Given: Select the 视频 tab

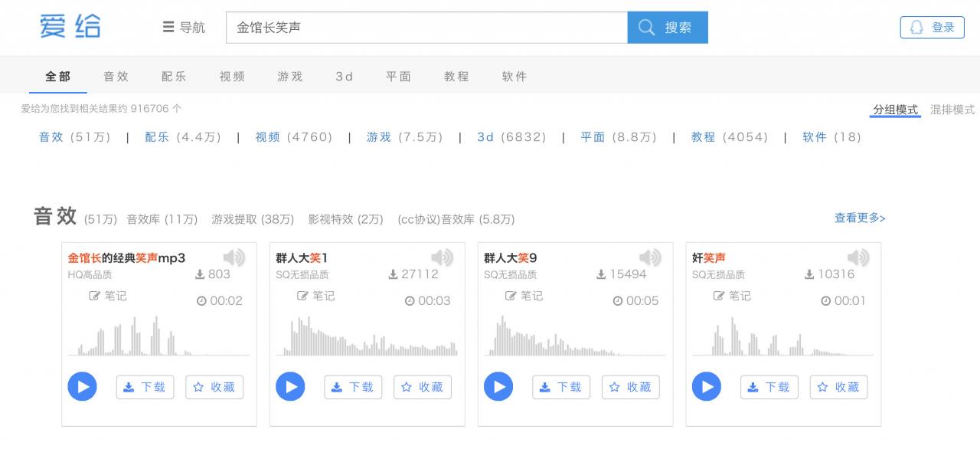Looking at the screenshot, I should (231, 76).
